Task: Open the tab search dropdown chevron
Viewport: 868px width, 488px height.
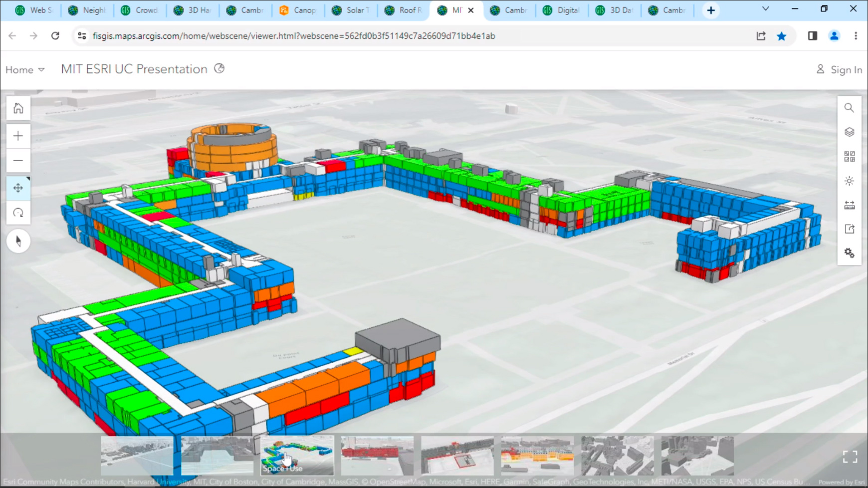Action: [766, 9]
